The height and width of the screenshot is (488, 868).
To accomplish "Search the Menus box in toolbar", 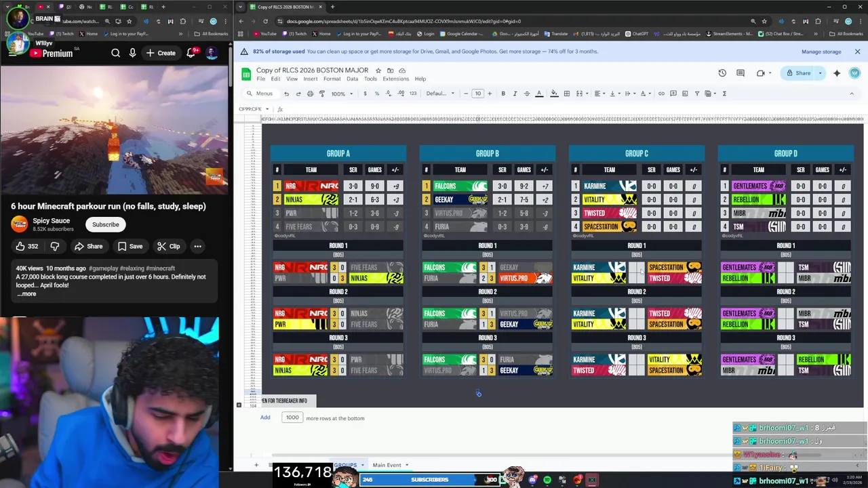I will [260, 94].
